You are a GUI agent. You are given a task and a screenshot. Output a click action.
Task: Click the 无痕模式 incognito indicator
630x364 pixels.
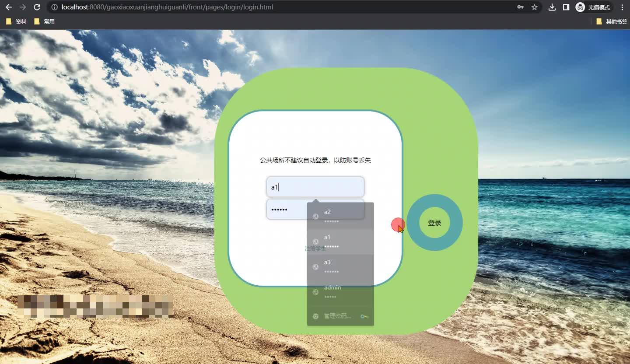[x=593, y=7]
